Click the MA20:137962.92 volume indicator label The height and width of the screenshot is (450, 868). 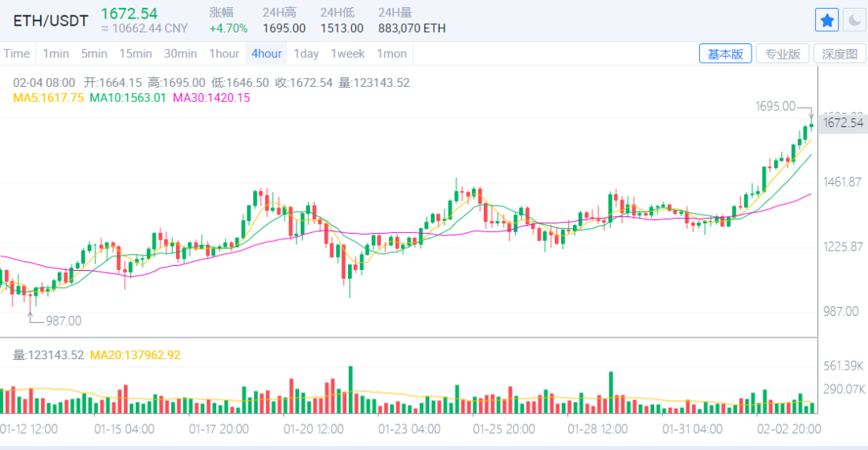tap(135, 355)
